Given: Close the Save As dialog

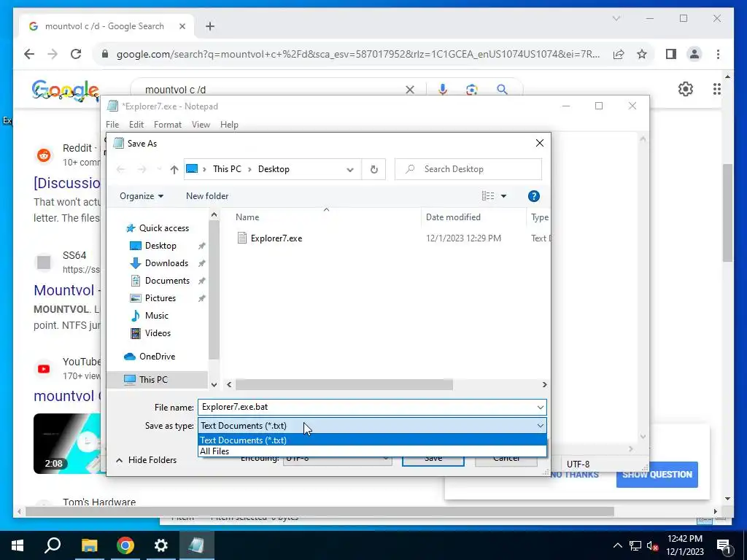Looking at the screenshot, I should [x=540, y=143].
